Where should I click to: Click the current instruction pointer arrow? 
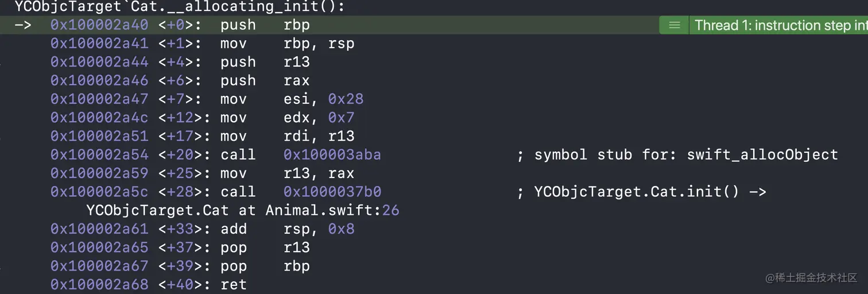click(23, 25)
